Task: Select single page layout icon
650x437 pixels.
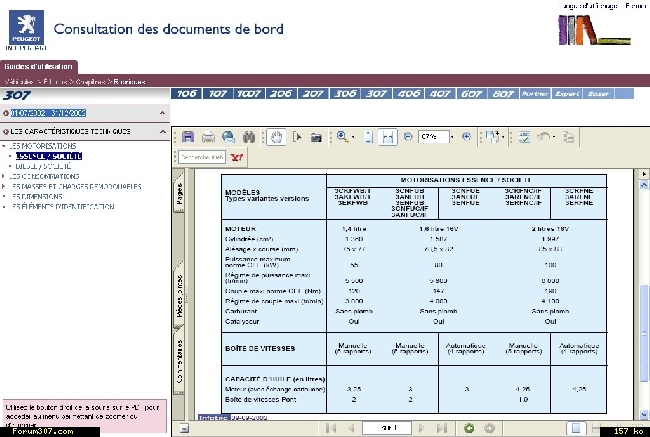Action: [576, 428]
